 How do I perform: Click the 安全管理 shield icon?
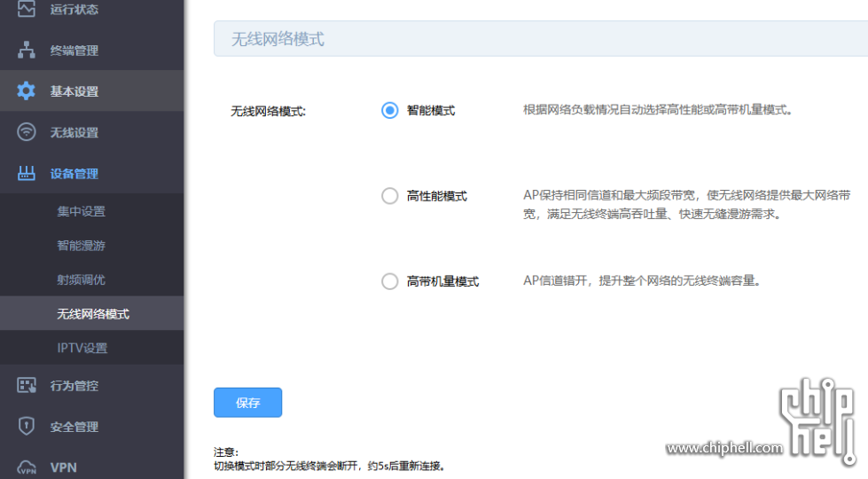(x=26, y=426)
